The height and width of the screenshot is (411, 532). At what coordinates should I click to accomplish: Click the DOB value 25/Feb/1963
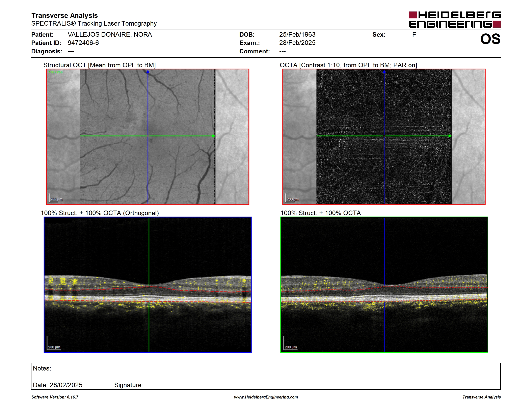[x=297, y=35]
